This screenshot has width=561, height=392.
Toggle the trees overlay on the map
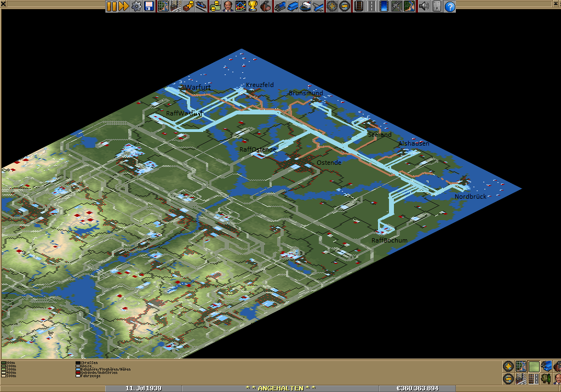coord(547,378)
